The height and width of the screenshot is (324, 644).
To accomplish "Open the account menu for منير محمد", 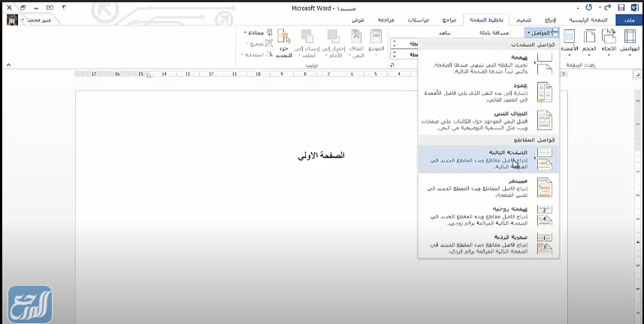I will click(x=36, y=20).
